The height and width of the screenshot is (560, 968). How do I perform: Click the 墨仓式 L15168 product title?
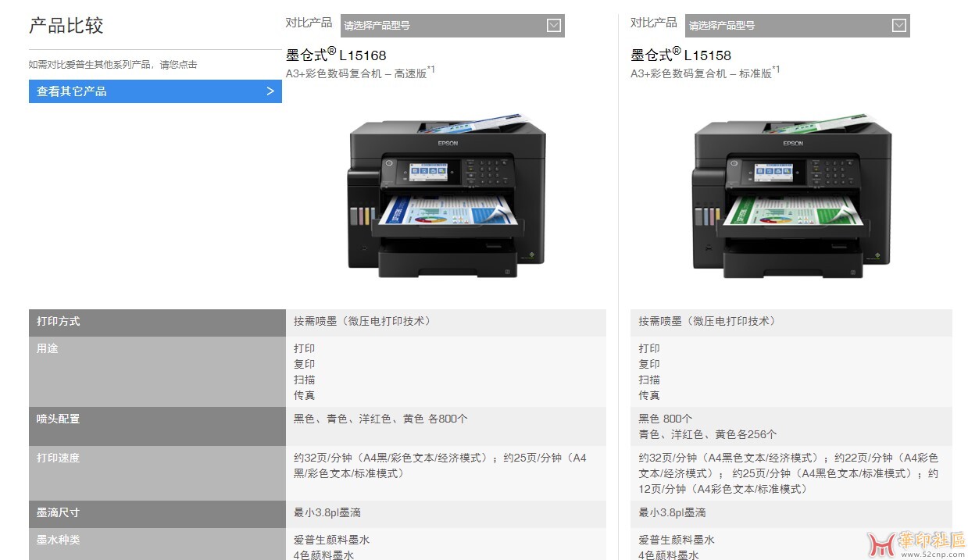(x=336, y=55)
